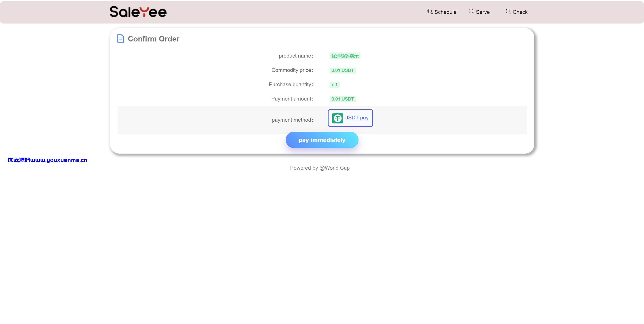Screen dimensions: 644x324
Task: Click the Powered by @World Cup text
Action: pyautogui.click(x=320, y=168)
